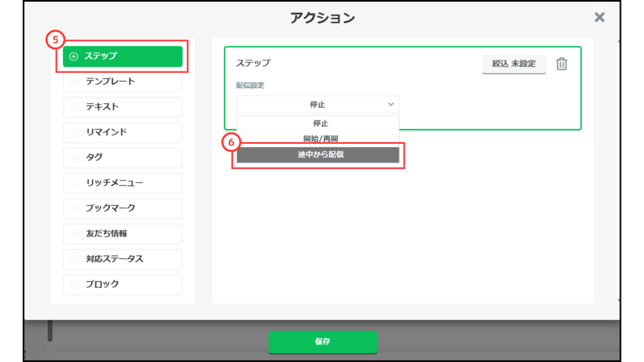Click the plus icon beside タグ
This screenshot has height=362, width=644.
[74, 158]
